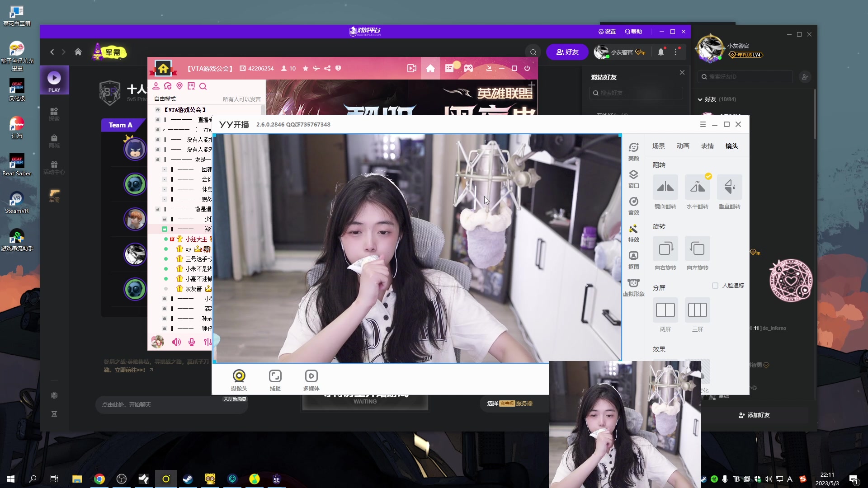Screen dimensions: 868x488
Task: Open the 美颜 beauty panel in YY开播
Action: coord(634,151)
